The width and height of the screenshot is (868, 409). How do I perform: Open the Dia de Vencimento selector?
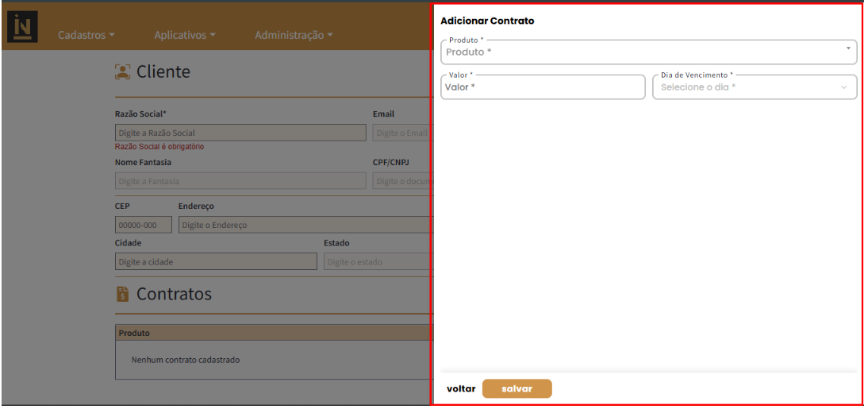[746, 87]
